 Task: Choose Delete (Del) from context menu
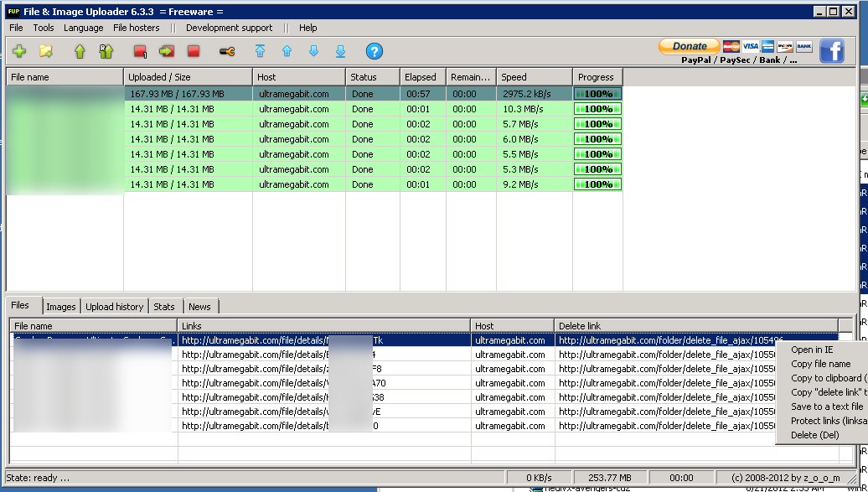pyautogui.click(x=815, y=435)
